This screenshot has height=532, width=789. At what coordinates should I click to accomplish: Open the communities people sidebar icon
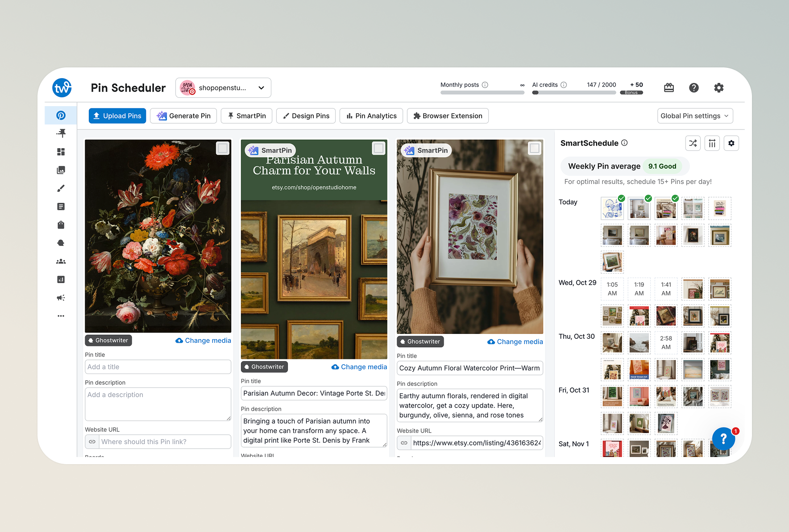61,261
